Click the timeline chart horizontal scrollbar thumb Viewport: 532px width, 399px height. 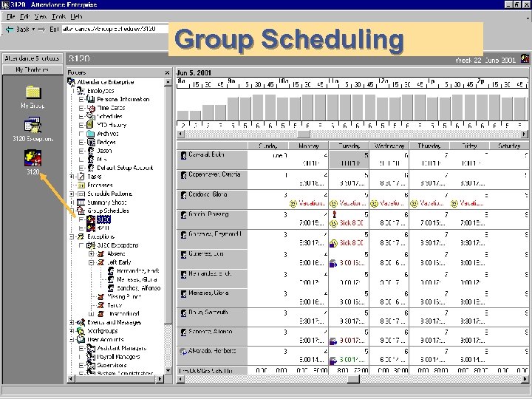(x=304, y=134)
